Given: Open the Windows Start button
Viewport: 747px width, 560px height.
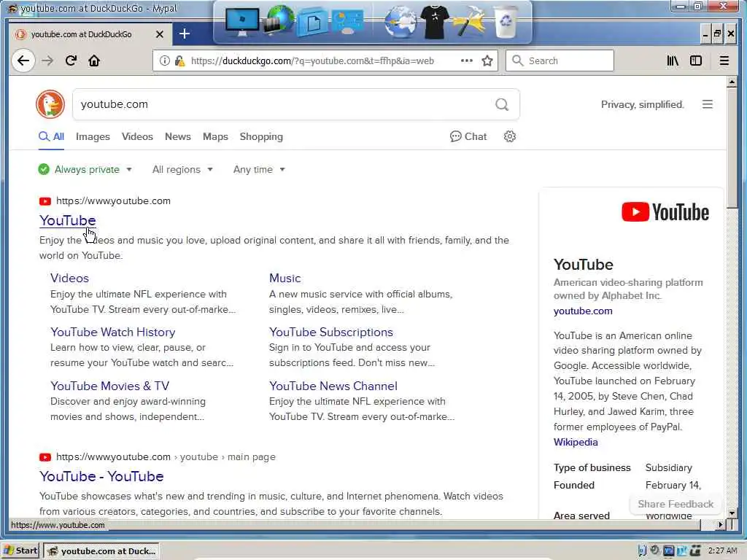Looking at the screenshot, I should (x=20, y=551).
